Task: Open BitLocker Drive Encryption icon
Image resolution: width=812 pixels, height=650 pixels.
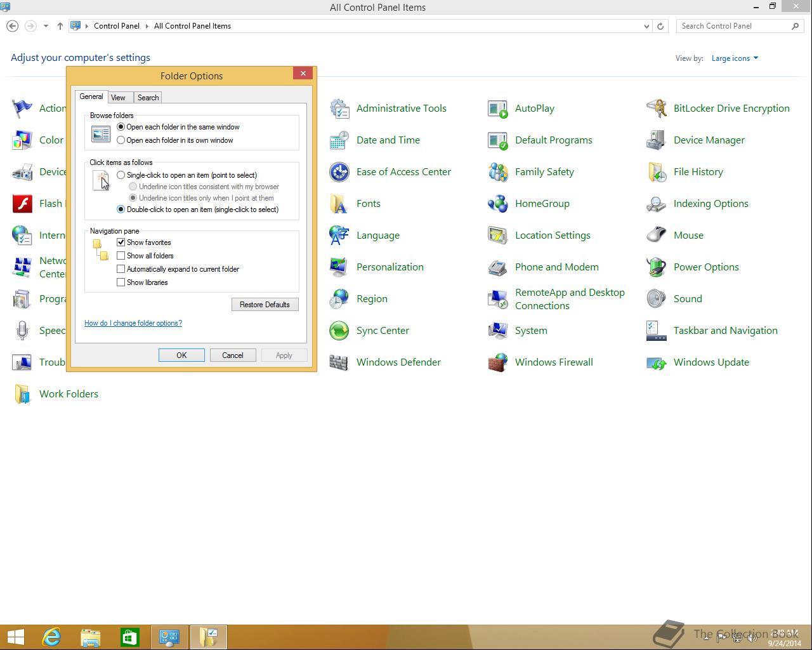Action: (x=656, y=109)
